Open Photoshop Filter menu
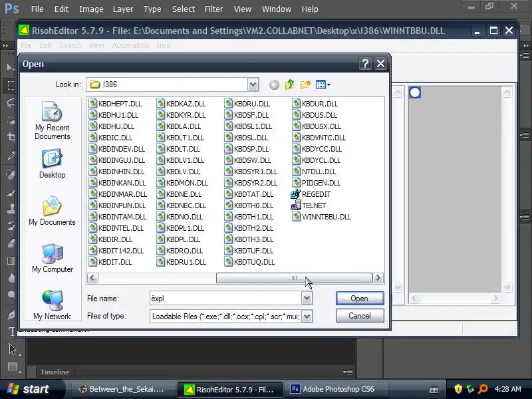532x399 pixels. pos(213,9)
